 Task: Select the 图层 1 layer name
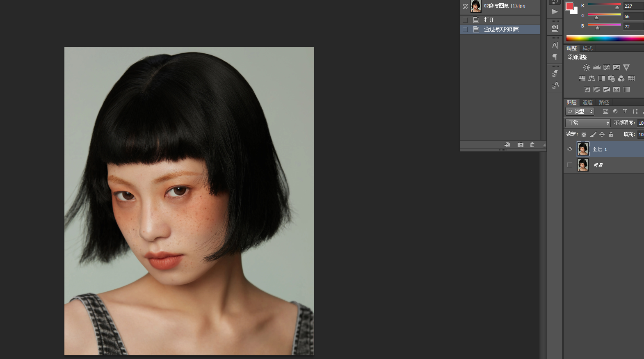pyautogui.click(x=599, y=149)
